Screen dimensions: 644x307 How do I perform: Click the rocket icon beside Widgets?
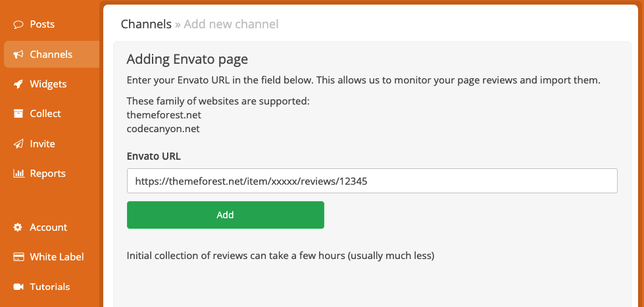(x=18, y=84)
